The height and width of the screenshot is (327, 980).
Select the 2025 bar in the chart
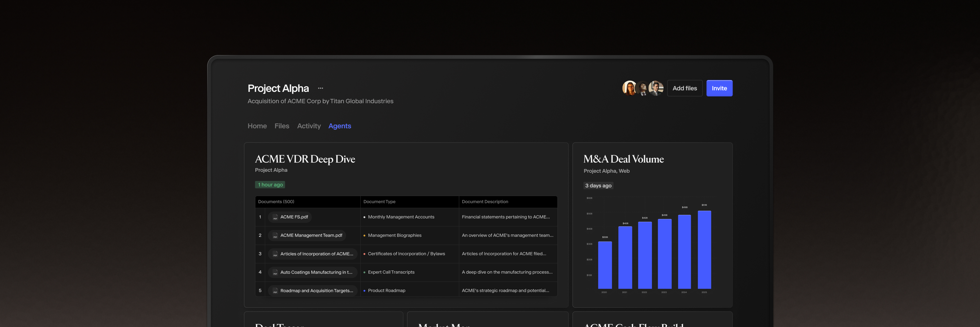(704, 250)
